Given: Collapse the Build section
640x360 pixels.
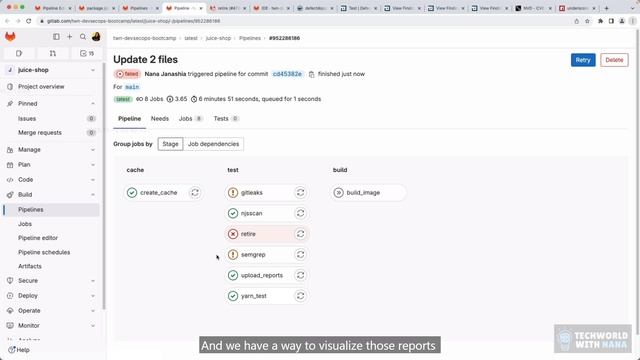Looking at the screenshot, I should tap(93, 195).
